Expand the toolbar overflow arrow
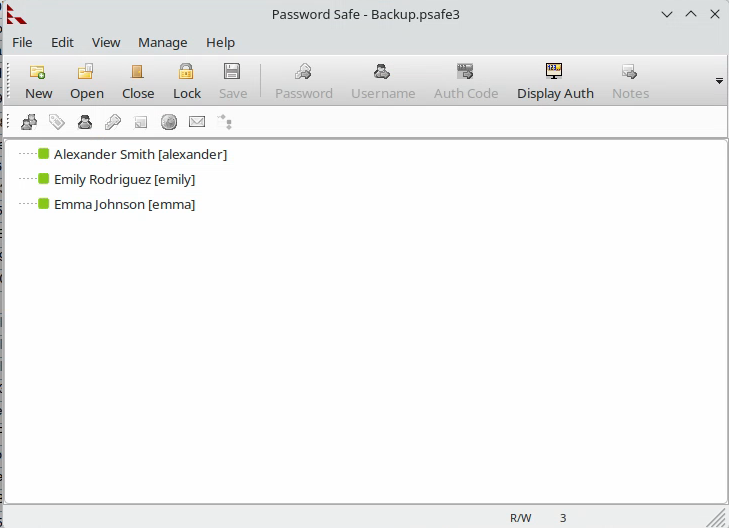The width and height of the screenshot is (729, 528). pos(719,80)
